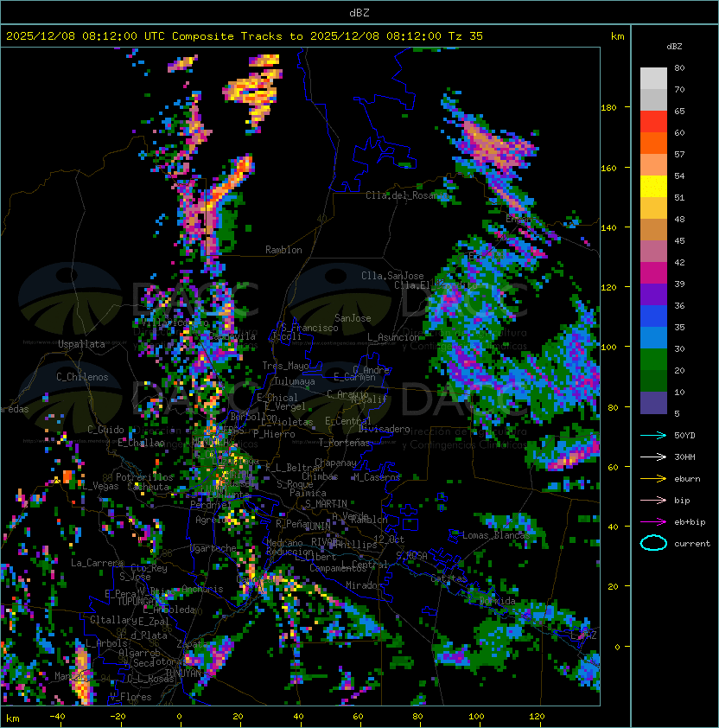This screenshot has height=728, width=719.
Task: Click the -40 tick on horizontal axis
Action: pyautogui.click(x=57, y=717)
